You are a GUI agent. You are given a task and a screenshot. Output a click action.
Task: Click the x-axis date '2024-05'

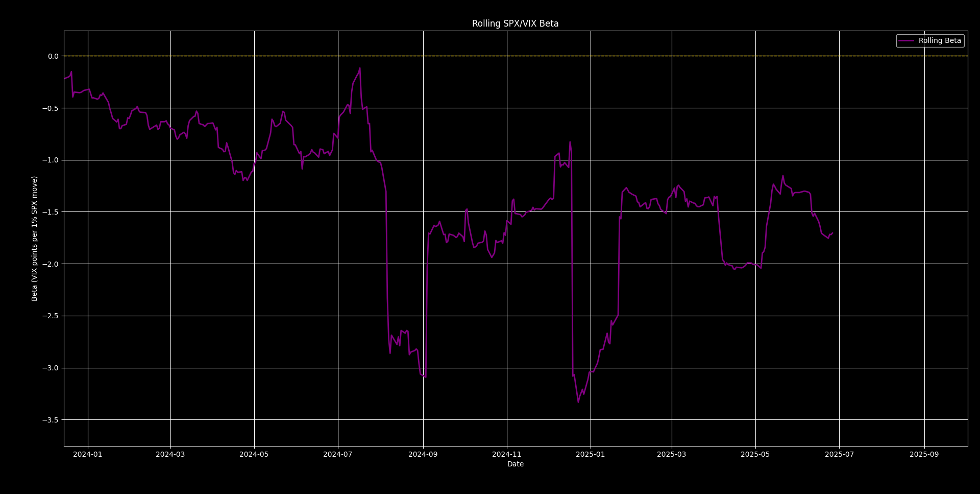pos(254,454)
